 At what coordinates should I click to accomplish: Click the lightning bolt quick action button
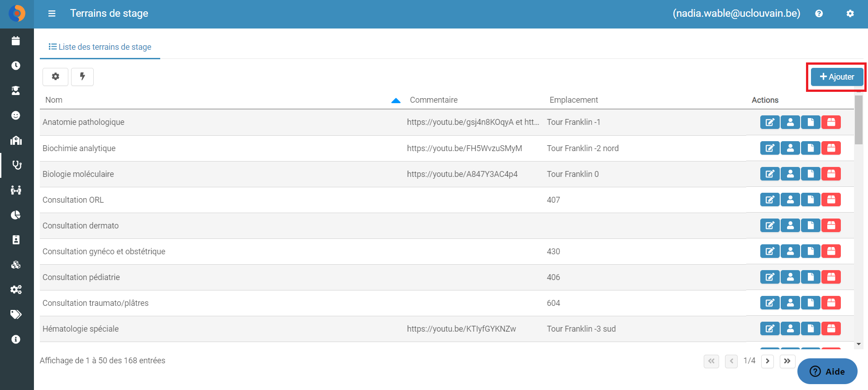coord(82,77)
